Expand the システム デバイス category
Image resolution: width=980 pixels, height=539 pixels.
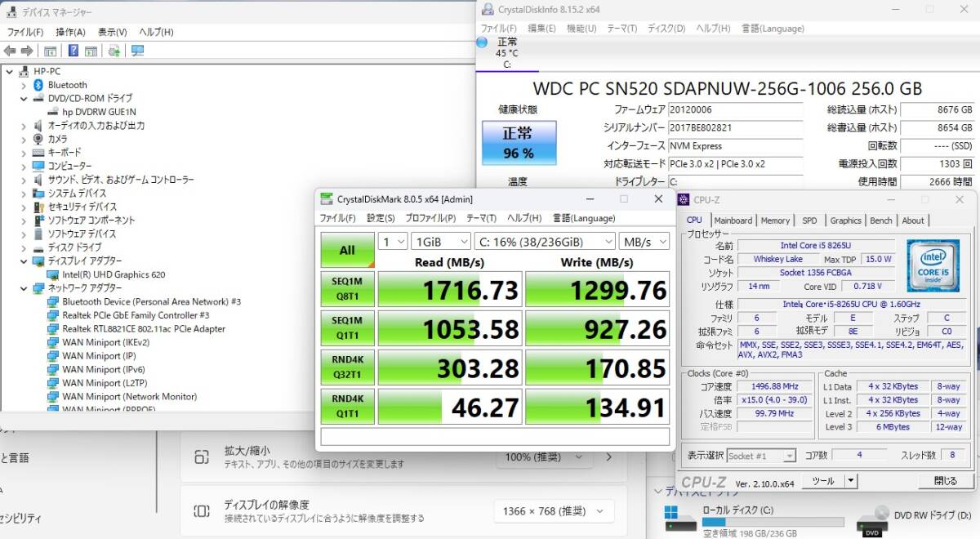[x=23, y=193]
